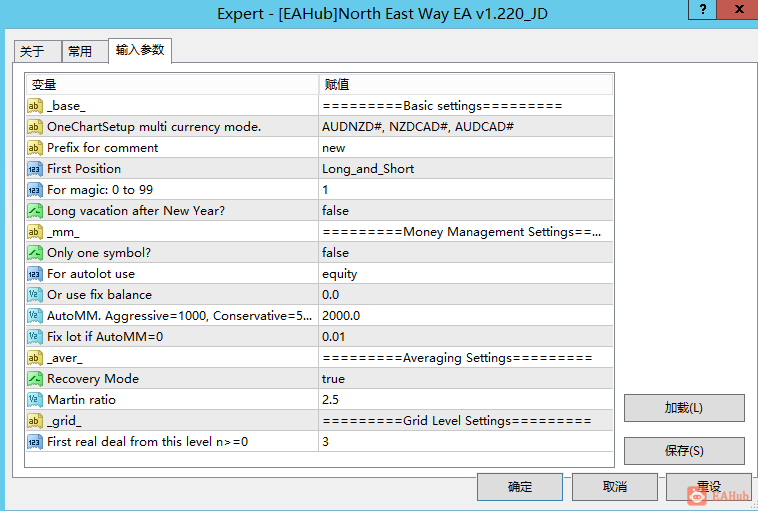This screenshot has height=511, width=758.
Task: Click the integer icon beside For magic: 0 to 99
Action: click(x=35, y=190)
